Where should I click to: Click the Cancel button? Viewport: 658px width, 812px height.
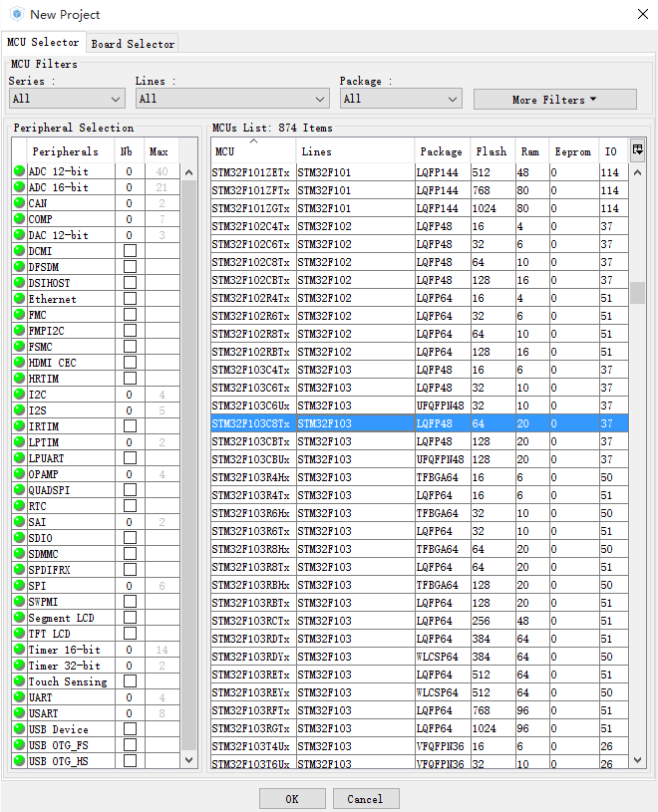(x=366, y=798)
